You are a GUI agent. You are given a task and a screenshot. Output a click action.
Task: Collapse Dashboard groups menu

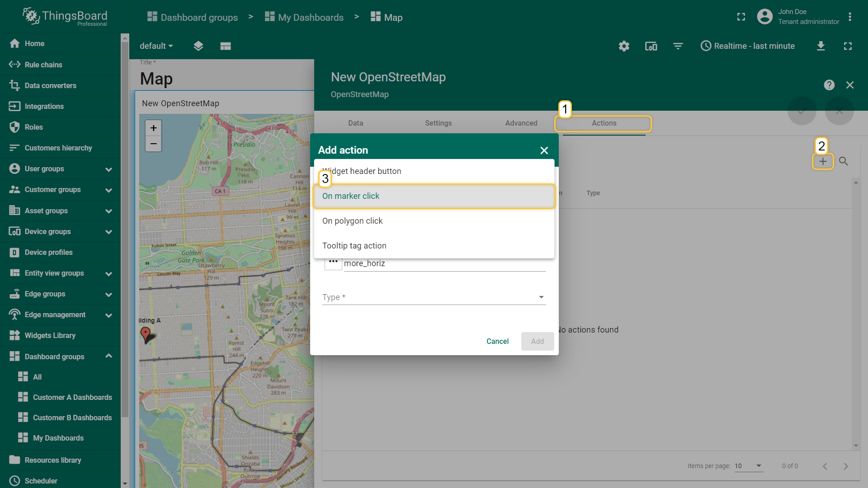pos(108,356)
